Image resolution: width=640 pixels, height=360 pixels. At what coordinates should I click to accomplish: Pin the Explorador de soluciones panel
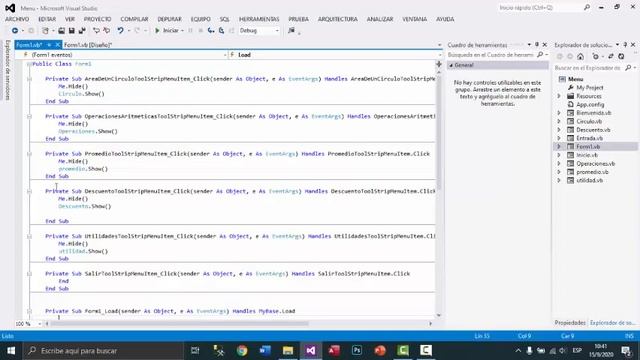point(625,44)
